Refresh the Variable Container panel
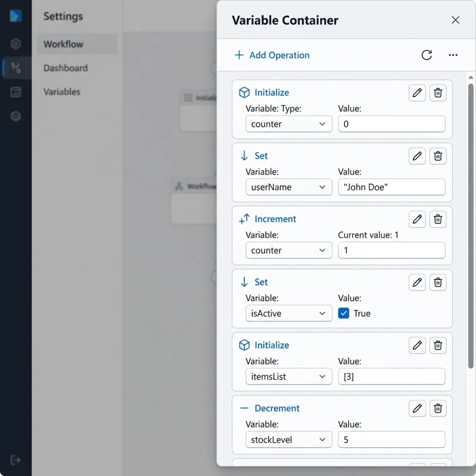This screenshot has height=476, width=476. pyautogui.click(x=426, y=55)
